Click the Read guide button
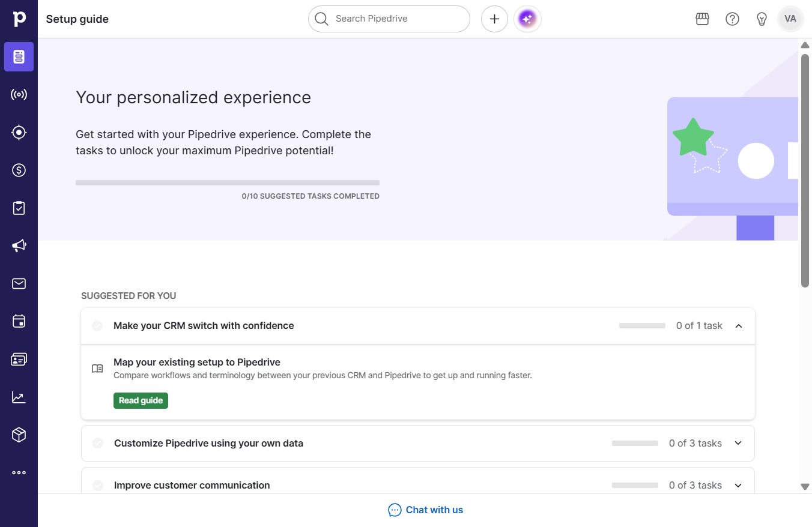 coord(141,400)
